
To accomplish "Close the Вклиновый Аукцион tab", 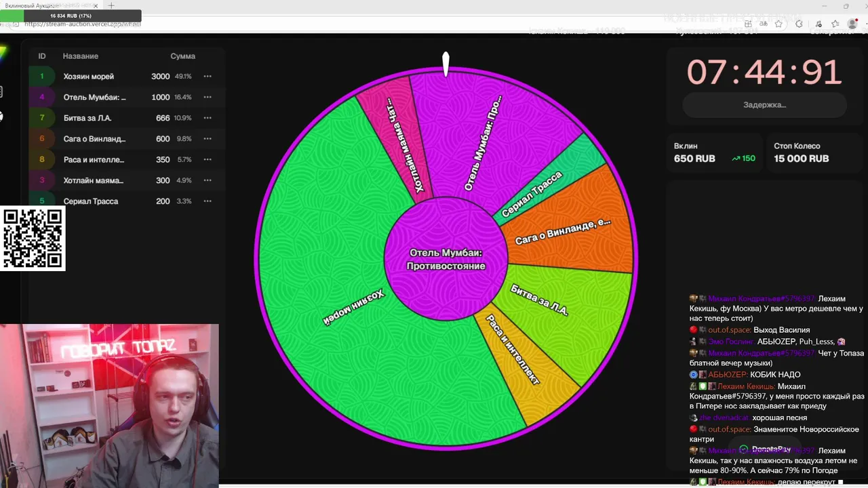I will tap(95, 5).
